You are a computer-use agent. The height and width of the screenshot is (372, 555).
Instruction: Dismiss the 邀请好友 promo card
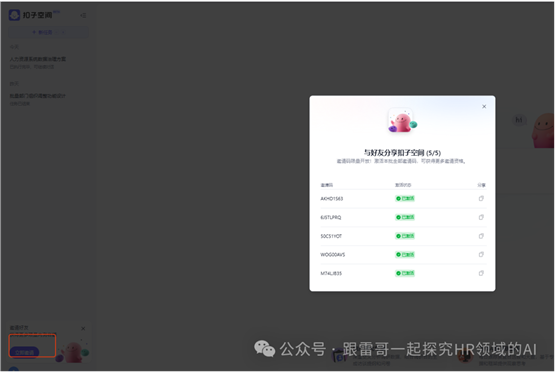[x=83, y=328]
